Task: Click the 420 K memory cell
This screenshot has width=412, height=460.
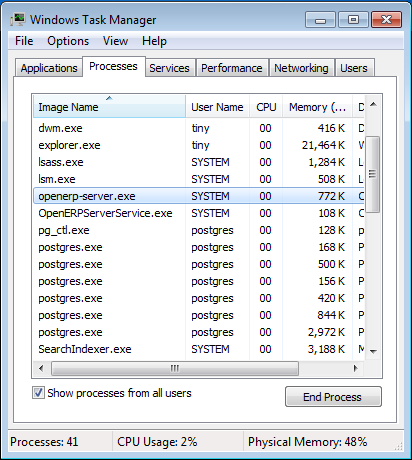Action: tap(331, 298)
